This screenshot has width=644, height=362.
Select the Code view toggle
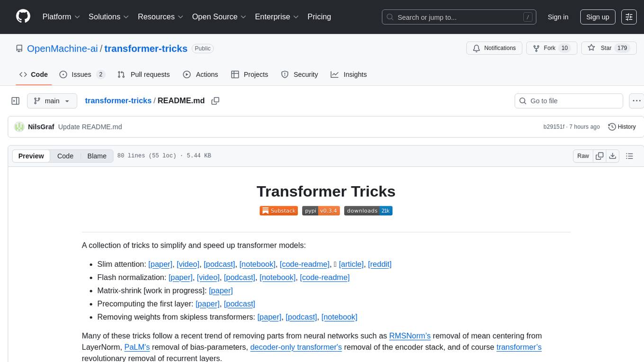tap(65, 156)
